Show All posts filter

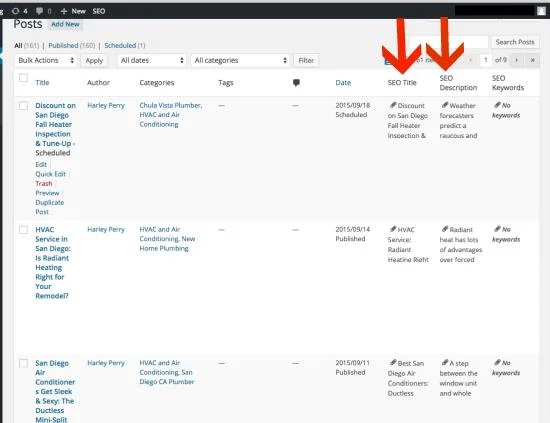click(18, 46)
